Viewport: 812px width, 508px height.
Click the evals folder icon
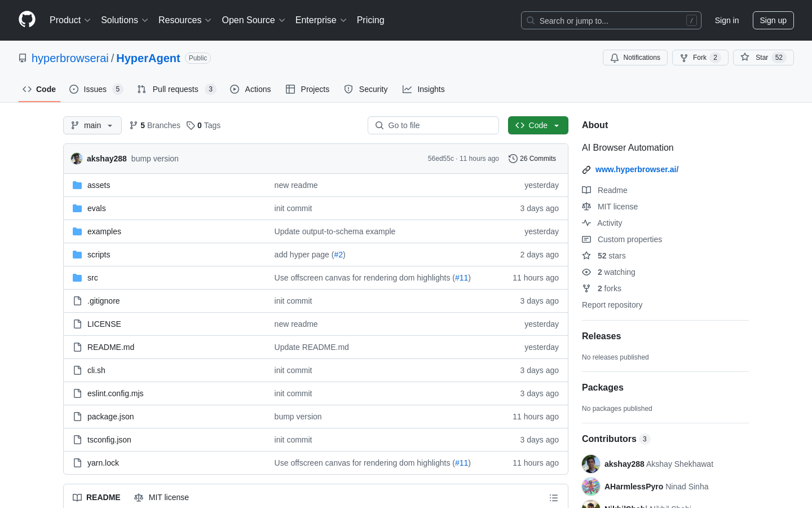pyautogui.click(x=77, y=208)
